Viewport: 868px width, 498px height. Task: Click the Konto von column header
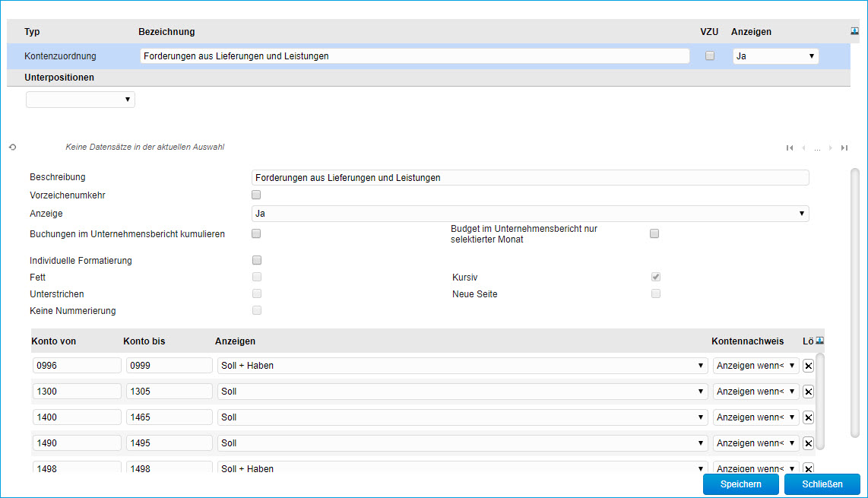click(x=54, y=341)
